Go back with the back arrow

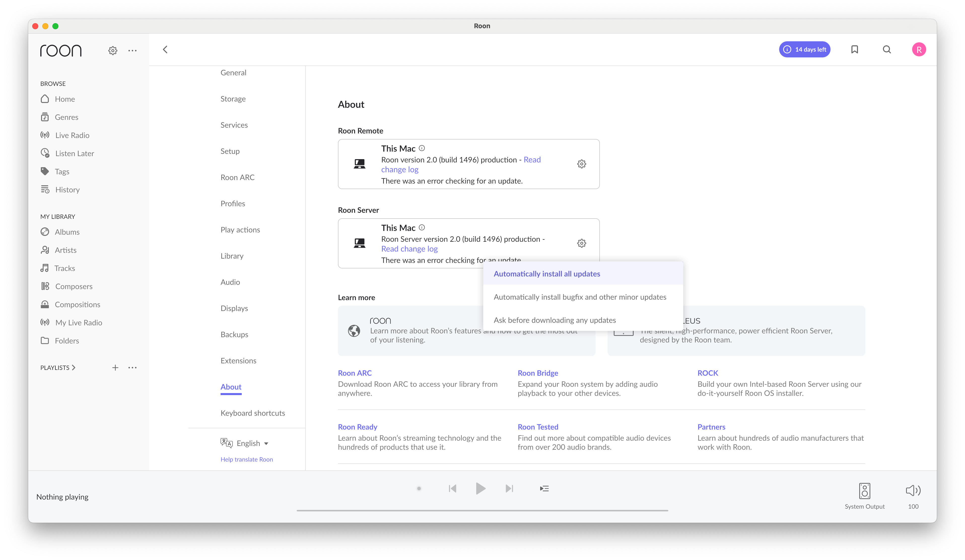165,49
